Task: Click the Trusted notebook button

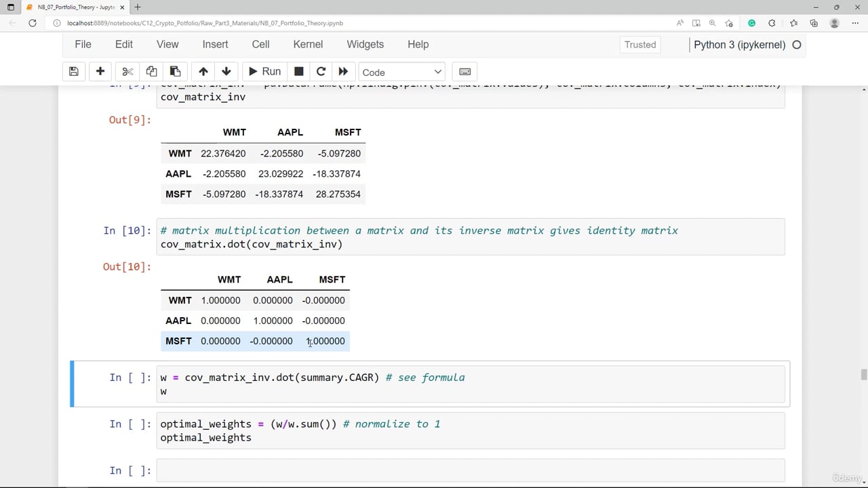Action: click(639, 45)
